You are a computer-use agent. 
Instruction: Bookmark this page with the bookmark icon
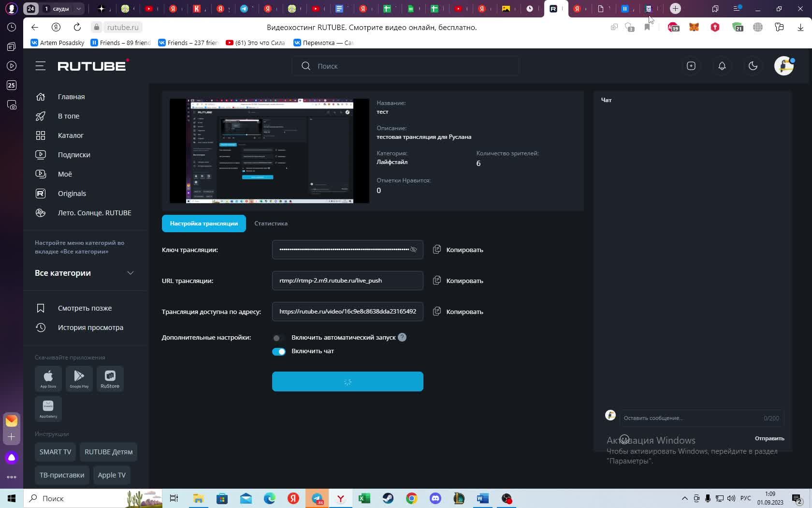tap(647, 28)
